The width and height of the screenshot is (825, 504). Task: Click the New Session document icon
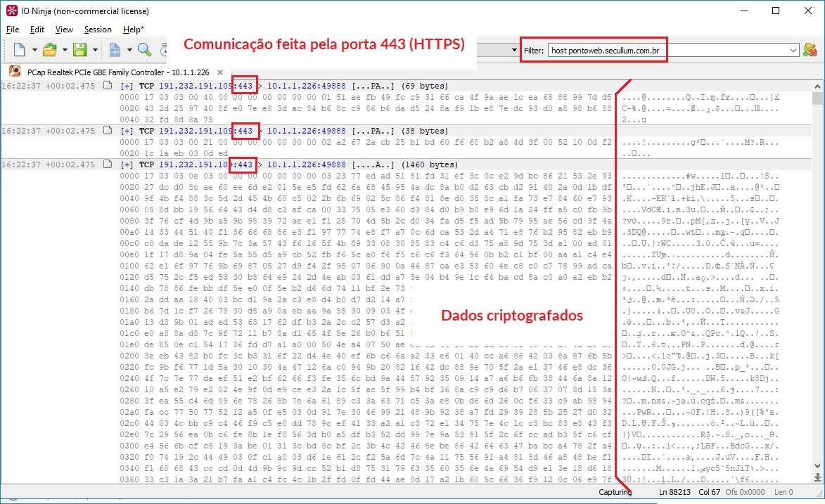pyautogui.click(x=19, y=50)
